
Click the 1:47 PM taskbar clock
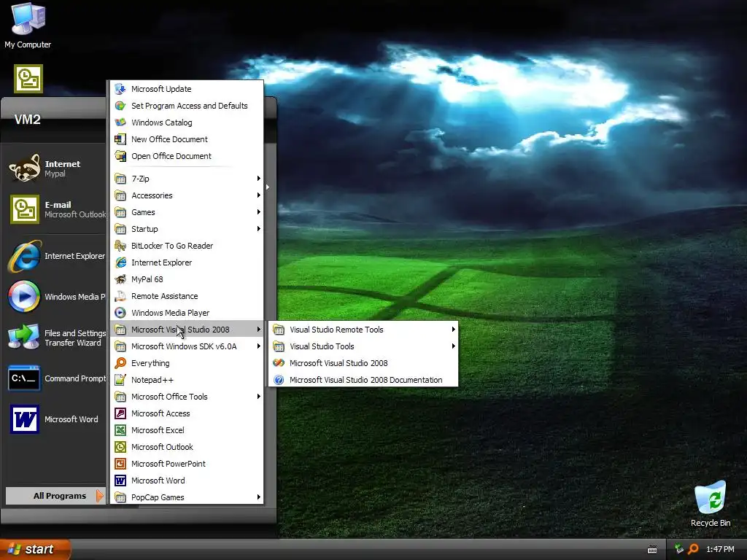720,549
